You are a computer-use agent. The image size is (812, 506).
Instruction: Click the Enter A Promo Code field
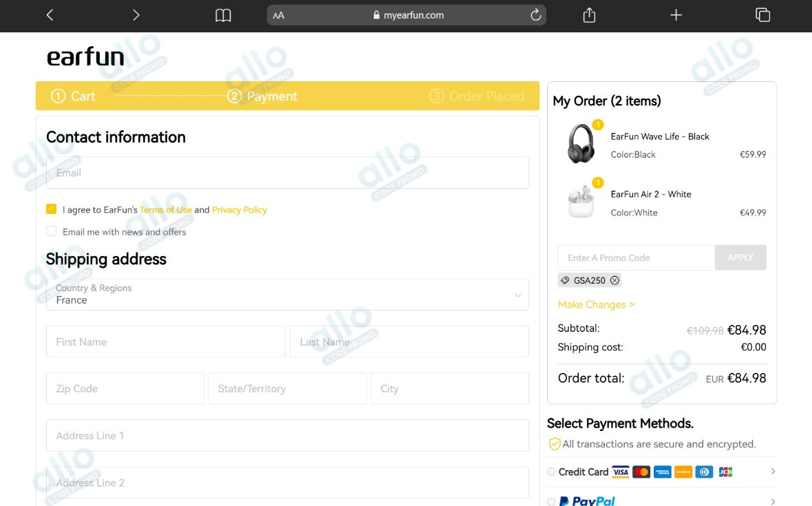click(636, 257)
